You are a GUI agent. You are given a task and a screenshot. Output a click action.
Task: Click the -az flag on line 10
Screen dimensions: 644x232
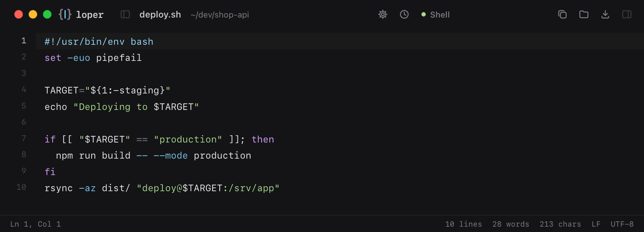point(87,188)
